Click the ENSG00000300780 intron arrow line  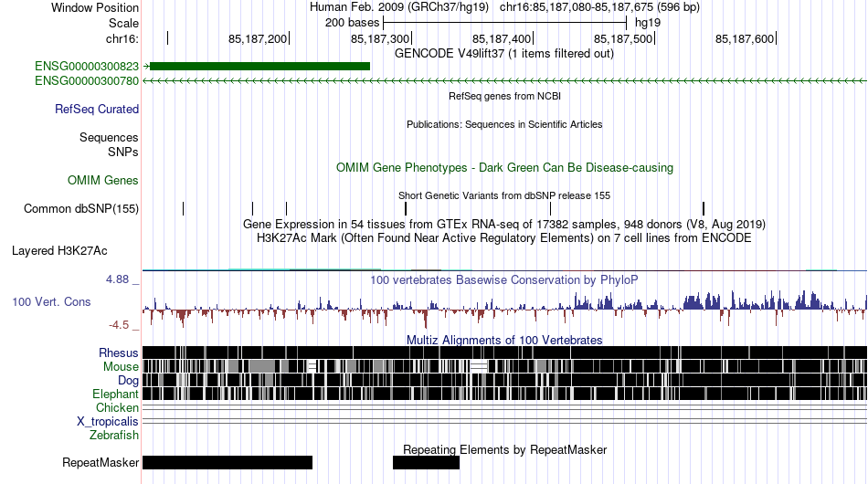[504, 80]
